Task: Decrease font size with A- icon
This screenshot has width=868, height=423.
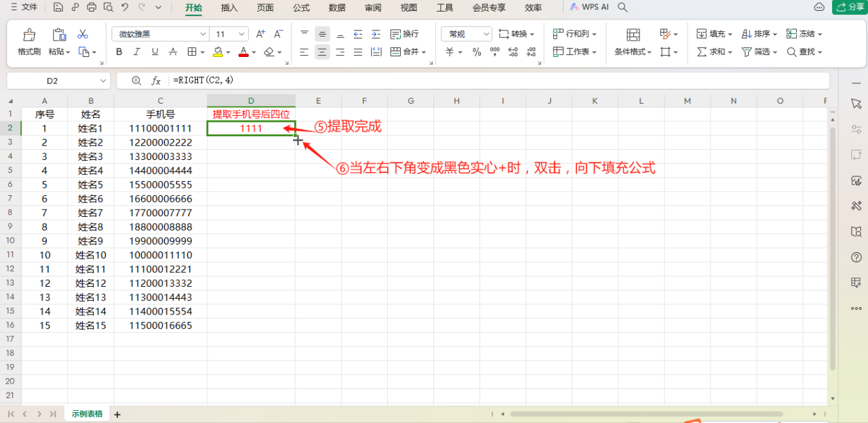Action: point(278,34)
